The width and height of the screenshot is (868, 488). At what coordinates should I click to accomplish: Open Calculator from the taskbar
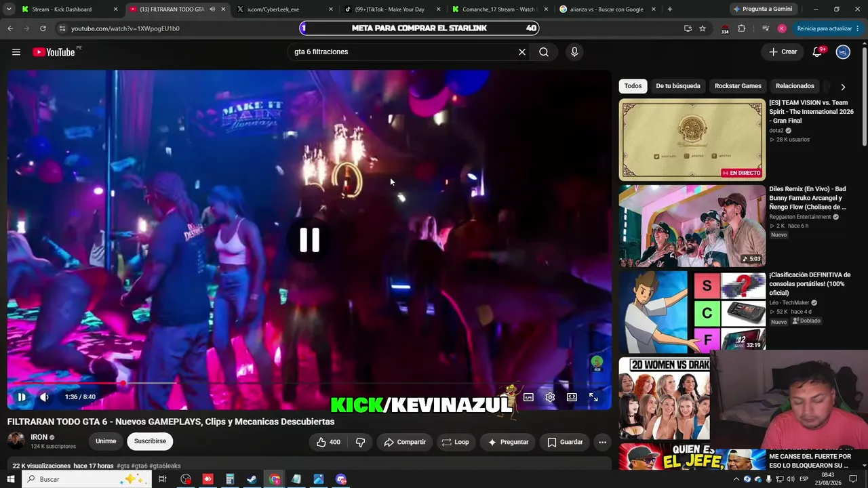point(230,479)
